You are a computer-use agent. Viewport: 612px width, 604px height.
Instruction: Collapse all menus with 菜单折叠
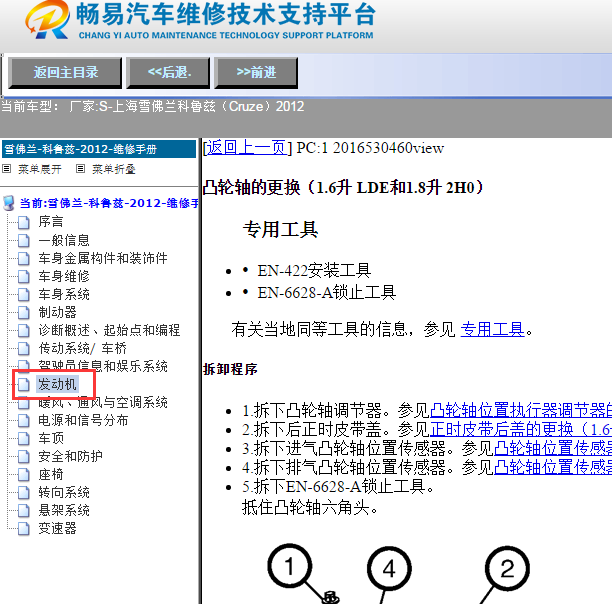pos(114,169)
